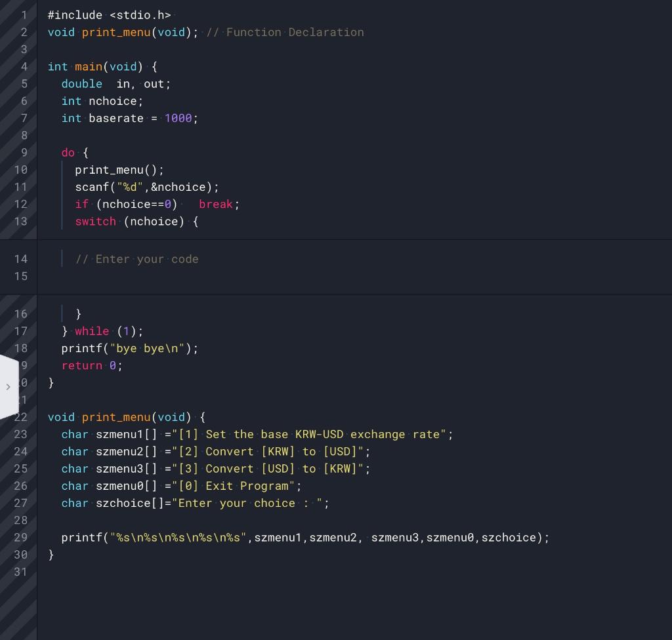Click 'switch (nchoice) {' line
Viewport: 672px width, 640px height.
coord(136,221)
